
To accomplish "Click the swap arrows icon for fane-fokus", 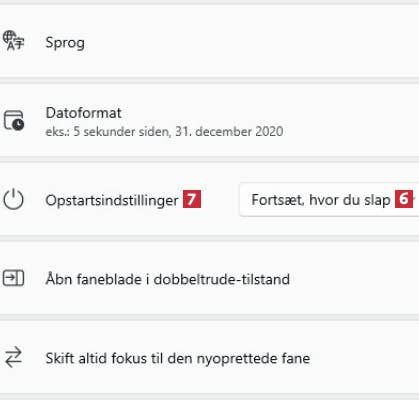I will (x=13, y=357).
